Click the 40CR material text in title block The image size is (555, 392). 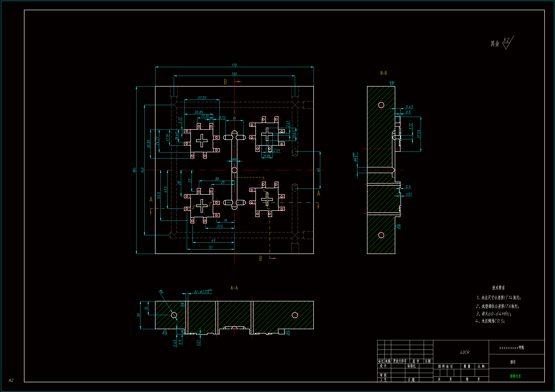tap(465, 352)
